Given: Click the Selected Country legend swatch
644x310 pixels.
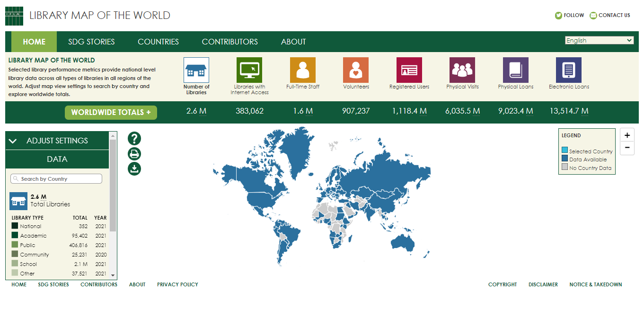Looking at the screenshot, I should pos(565,151).
